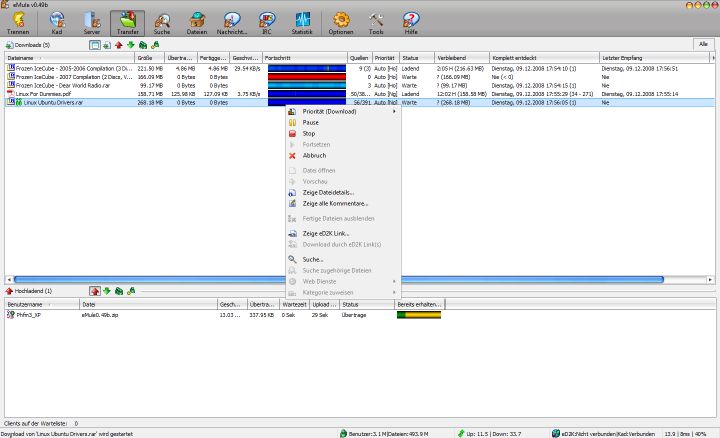Image resolution: width=720 pixels, height=438 pixels.
Task: Open the Kad network view
Action: pos(55,21)
